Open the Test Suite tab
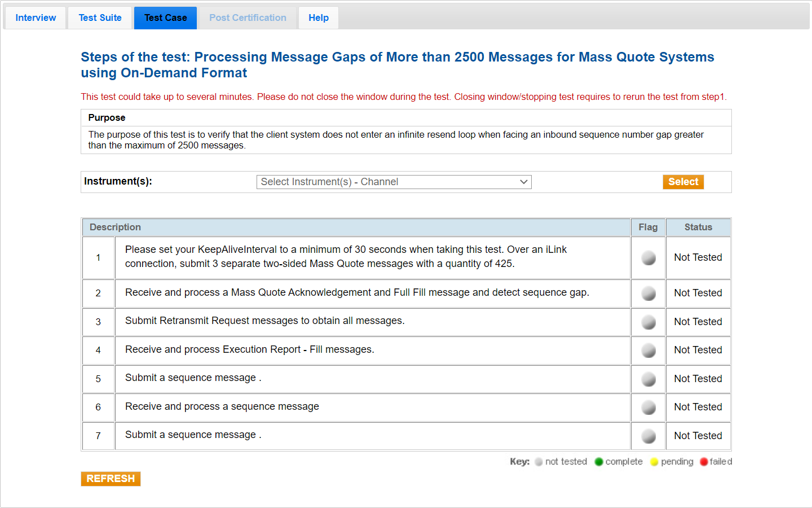Screen dimensions: 812x508 100,18
